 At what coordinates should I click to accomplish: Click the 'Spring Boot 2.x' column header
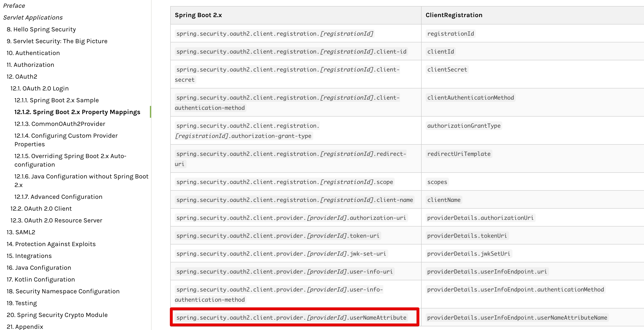pyautogui.click(x=198, y=15)
